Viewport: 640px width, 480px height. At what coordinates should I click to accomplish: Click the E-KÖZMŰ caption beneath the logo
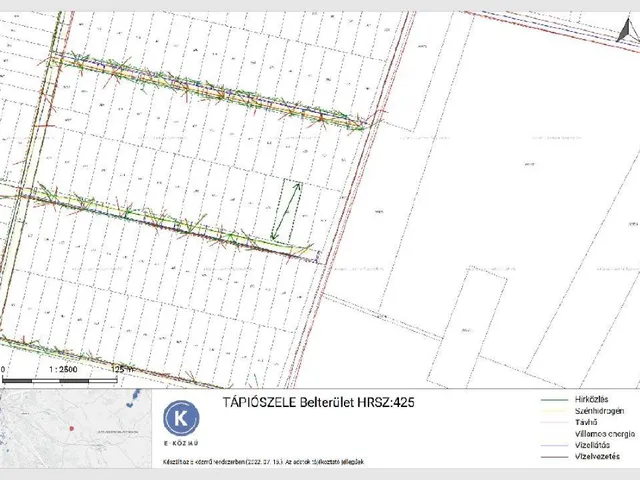(181, 443)
